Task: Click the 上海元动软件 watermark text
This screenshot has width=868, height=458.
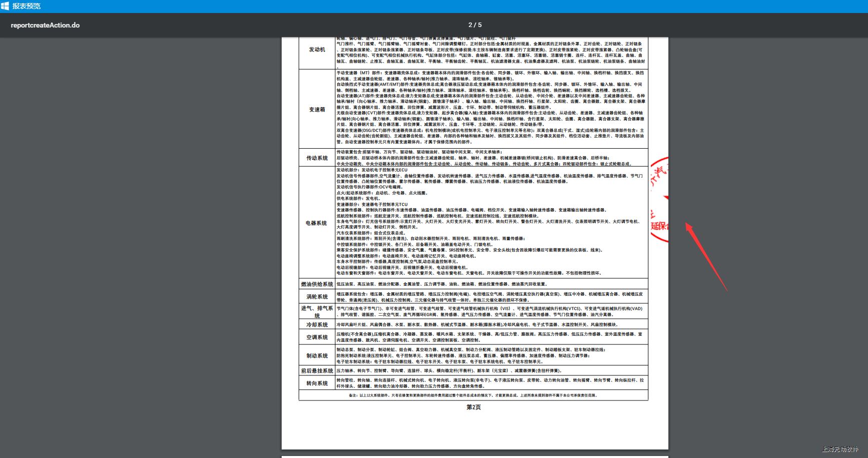Action: (839, 449)
